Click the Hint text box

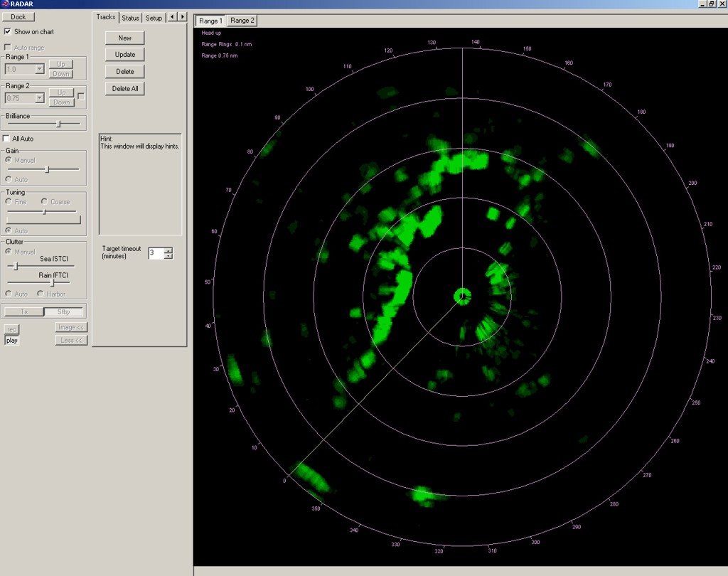140,184
